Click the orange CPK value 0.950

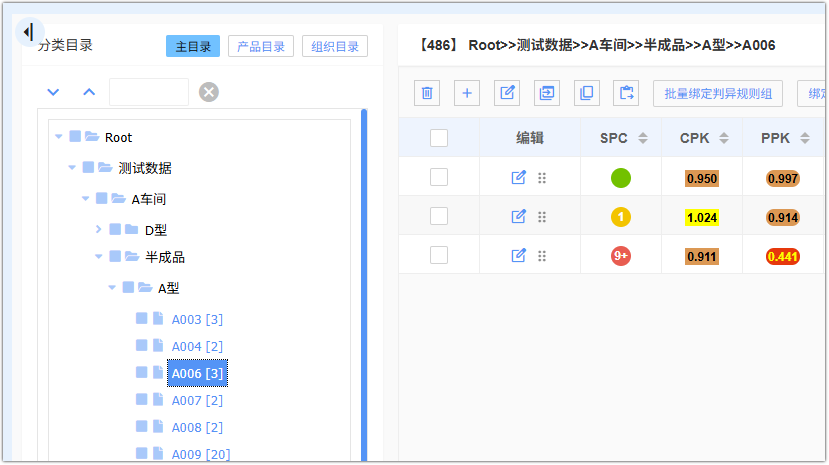click(702, 179)
